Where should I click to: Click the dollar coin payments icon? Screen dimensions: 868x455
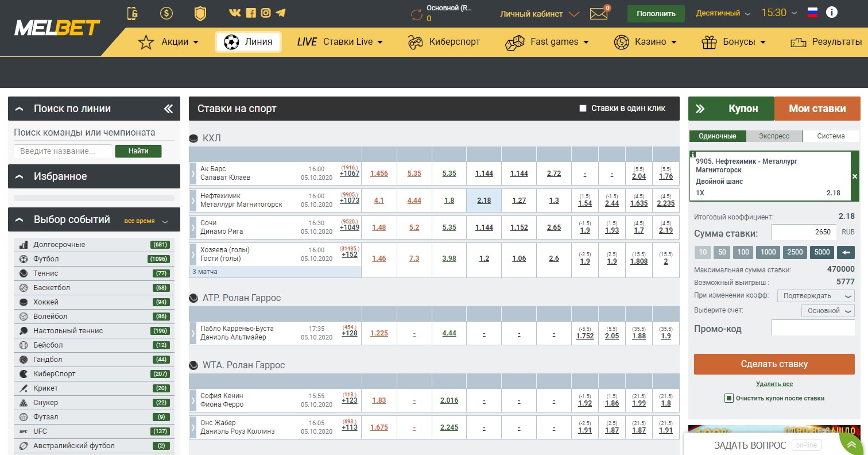click(166, 13)
